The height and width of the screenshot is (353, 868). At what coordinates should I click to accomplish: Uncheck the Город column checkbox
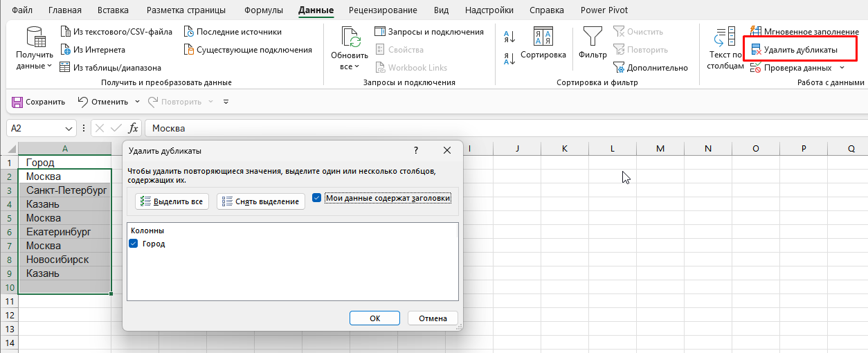(134, 244)
